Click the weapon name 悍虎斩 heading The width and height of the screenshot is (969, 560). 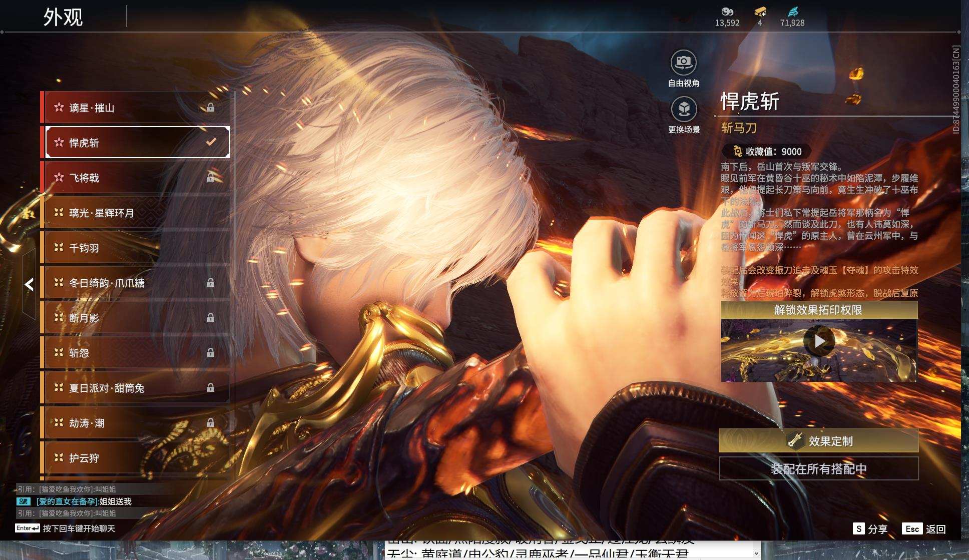750,102
